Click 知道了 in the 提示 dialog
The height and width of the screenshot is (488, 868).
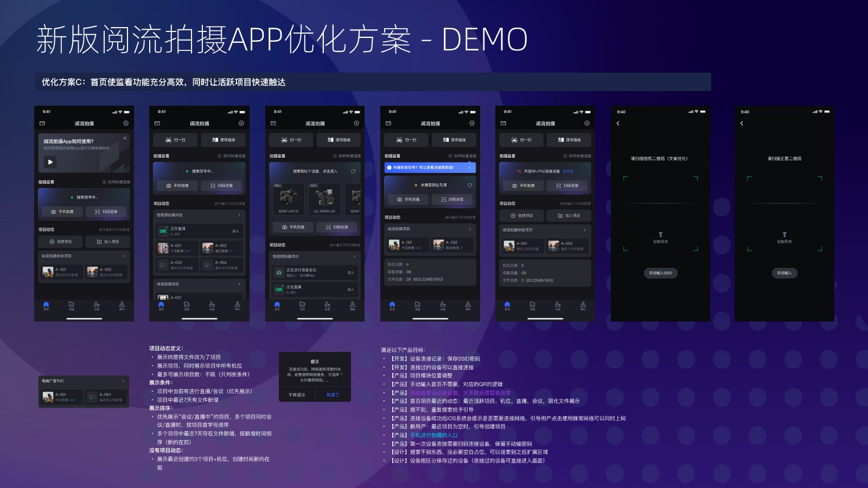[333, 395]
